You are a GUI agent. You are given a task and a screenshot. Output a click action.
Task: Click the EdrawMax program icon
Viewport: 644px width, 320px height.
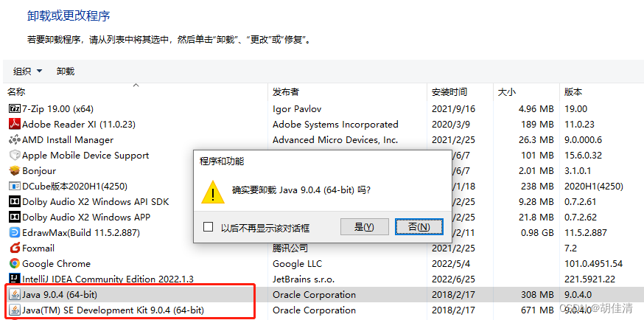[x=15, y=232]
